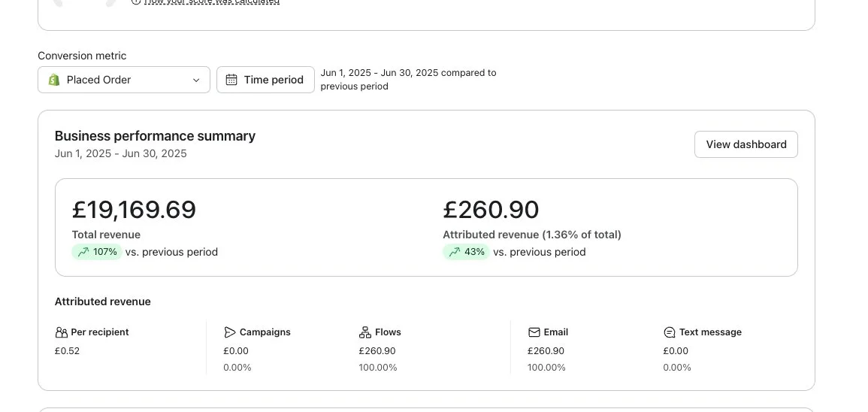Select the £19,169.69 total revenue figure
This screenshot has width=868, height=412.
point(134,210)
